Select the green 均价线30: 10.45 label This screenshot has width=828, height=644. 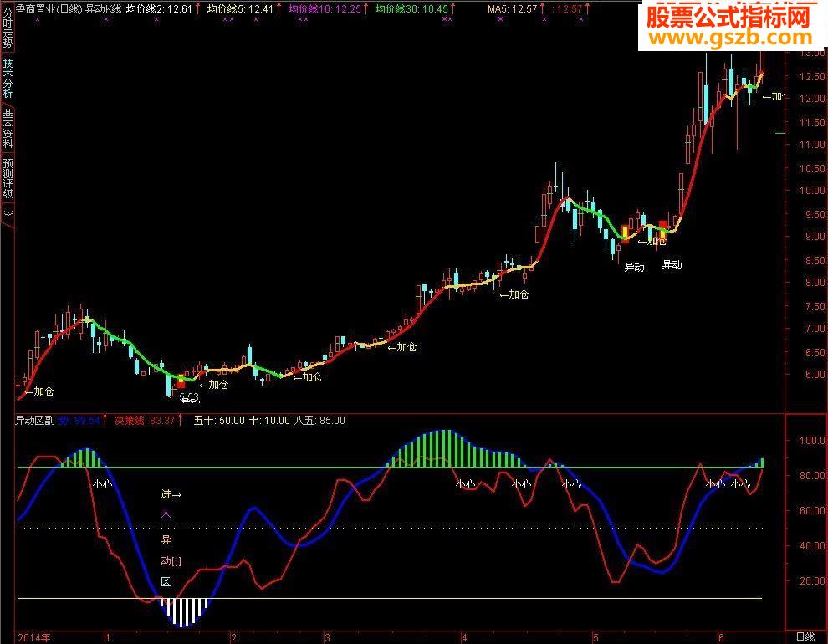pos(411,9)
